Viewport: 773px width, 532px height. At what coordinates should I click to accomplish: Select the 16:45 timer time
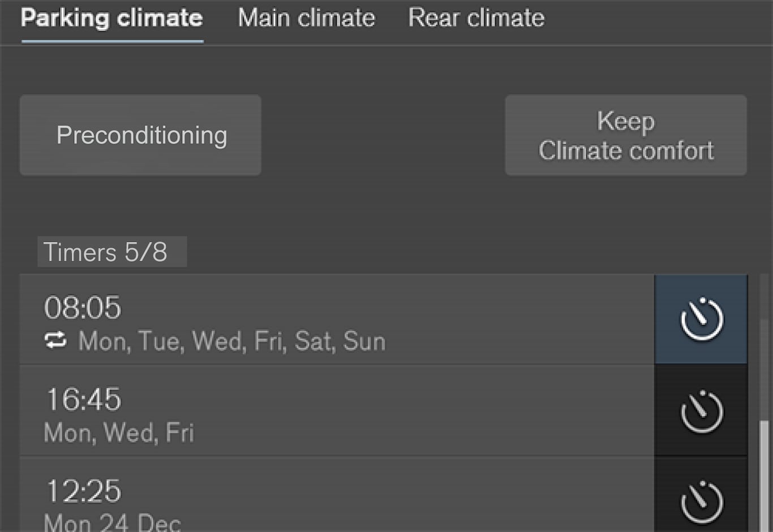83,400
